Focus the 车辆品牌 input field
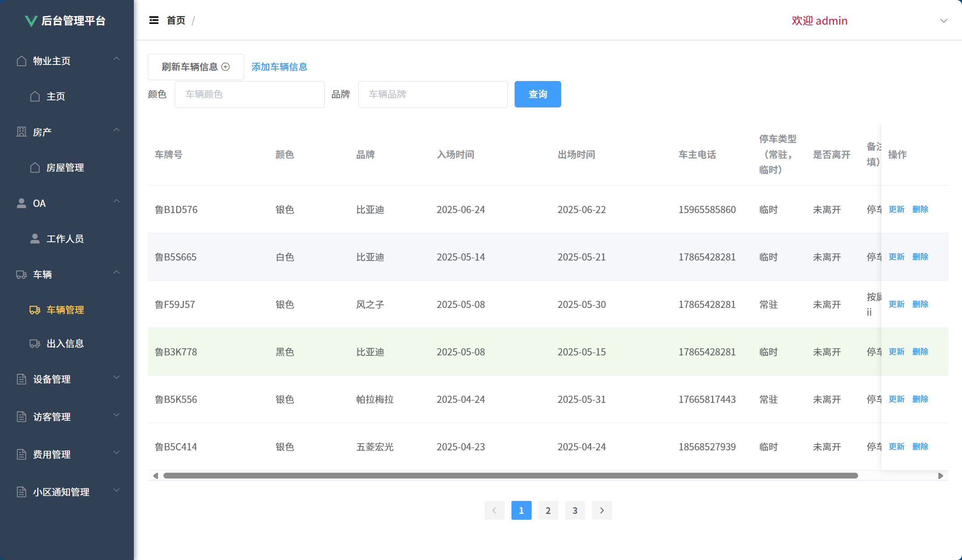Viewport: 962px width, 560px height. click(x=433, y=94)
